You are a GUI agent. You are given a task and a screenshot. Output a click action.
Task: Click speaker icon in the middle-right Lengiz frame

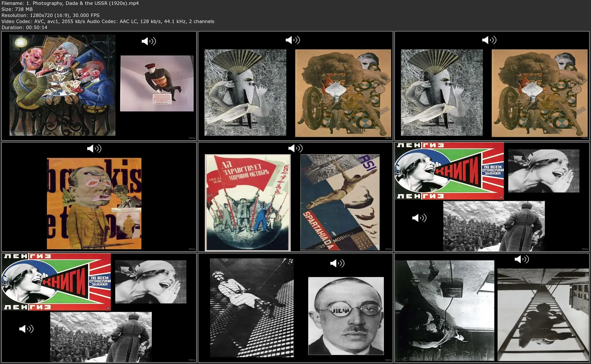point(419,218)
